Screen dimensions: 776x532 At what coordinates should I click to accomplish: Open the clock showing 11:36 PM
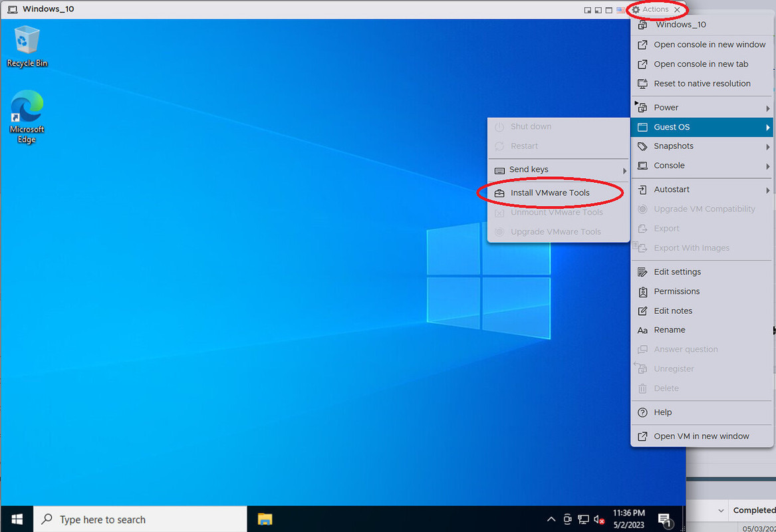(629, 519)
